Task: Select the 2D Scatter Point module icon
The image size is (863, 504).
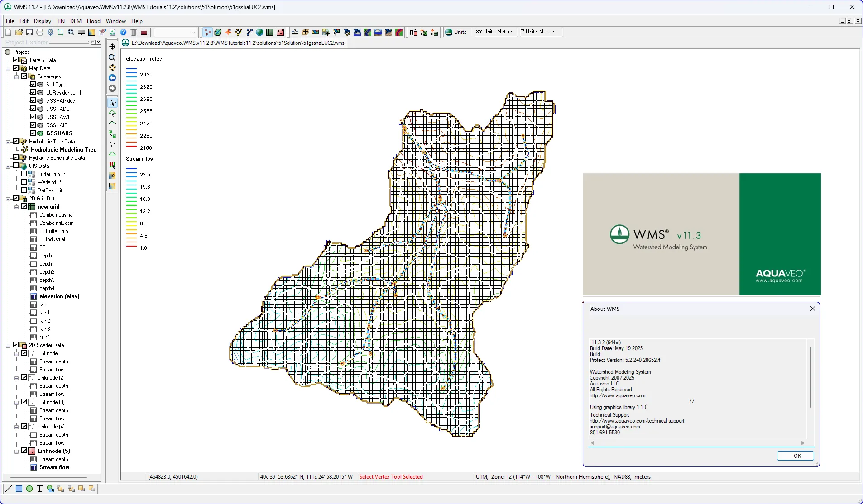Action: 280,32
